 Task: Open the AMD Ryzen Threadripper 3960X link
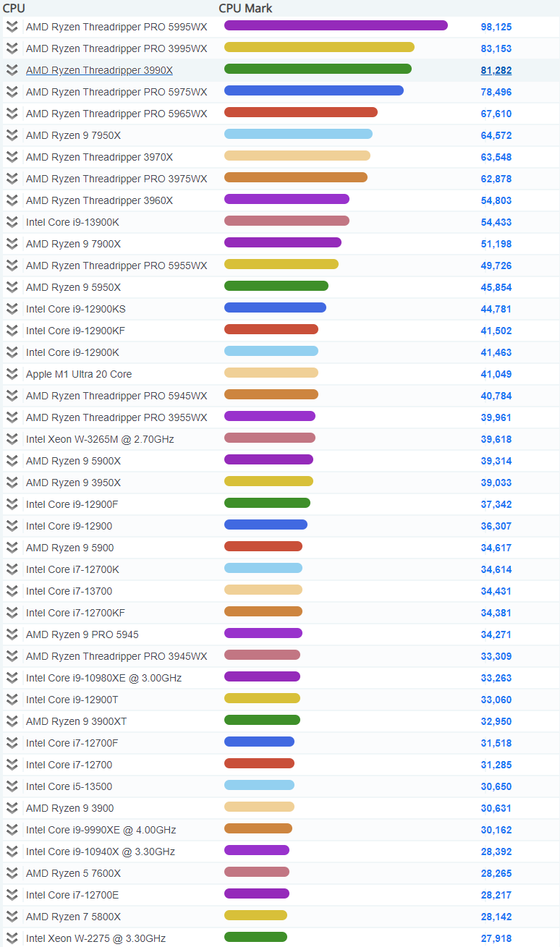pyautogui.click(x=99, y=200)
